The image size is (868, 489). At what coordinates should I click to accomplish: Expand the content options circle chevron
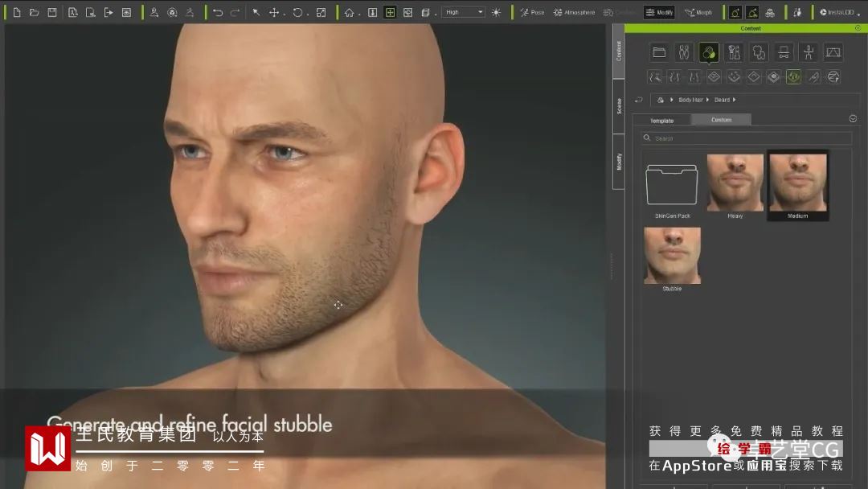[853, 118]
